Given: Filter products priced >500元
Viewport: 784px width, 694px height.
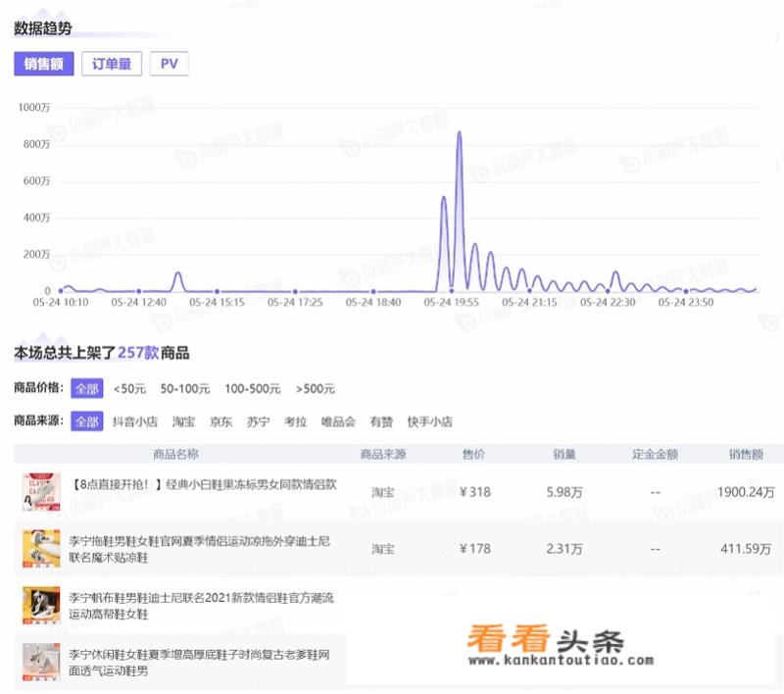Looking at the screenshot, I should tap(315, 388).
